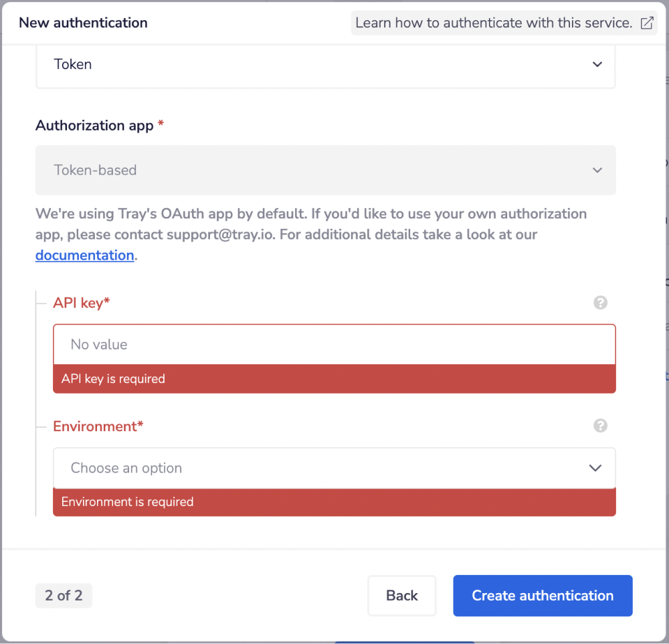
Task: Click the help icon next to Environment
Action: point(600,426)
